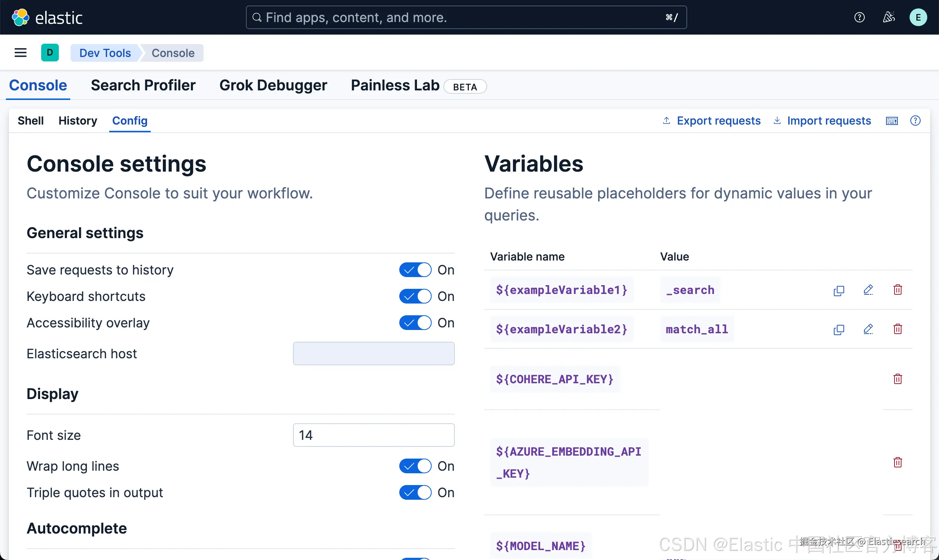Focus the Font size field

pyautogui.click(x=374, y=435)
